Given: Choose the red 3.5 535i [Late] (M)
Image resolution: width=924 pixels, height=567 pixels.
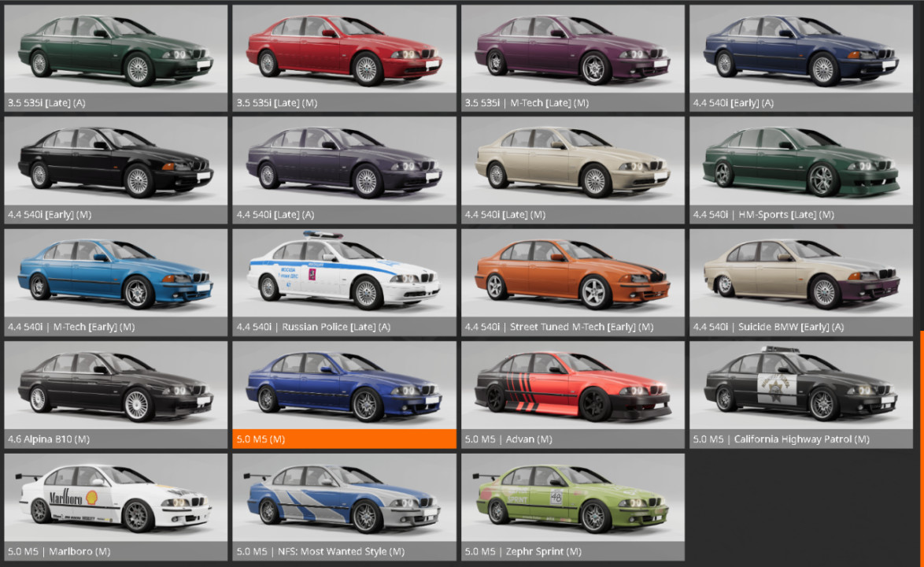Looking at the screenshot, I should coord(344,57).
